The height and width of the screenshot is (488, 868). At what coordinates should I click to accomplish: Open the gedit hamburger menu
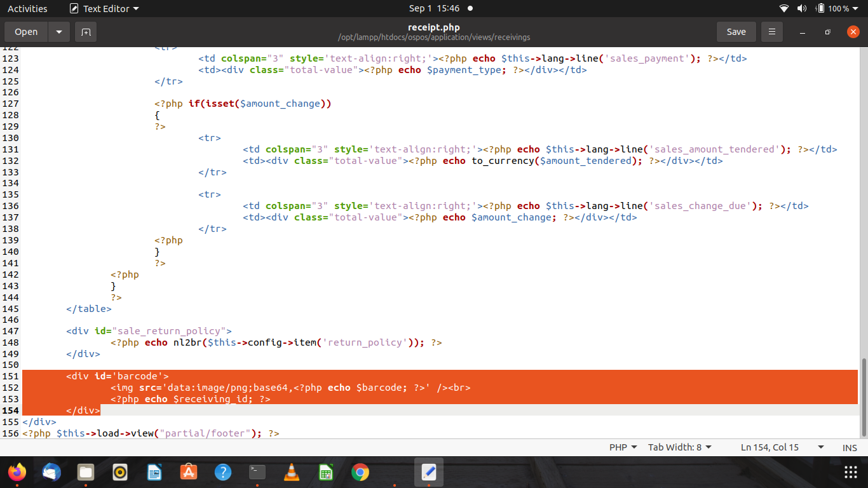click(771, 31)
